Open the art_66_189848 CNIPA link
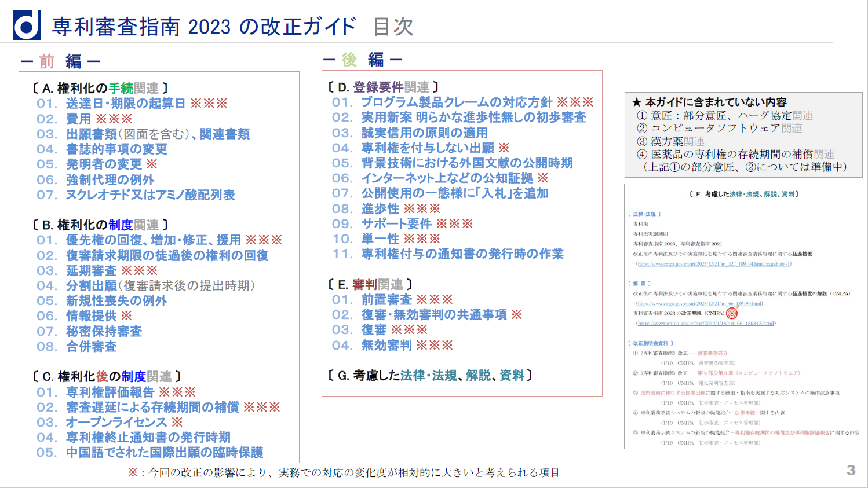 pyautogui.click(x=706, y=324)
